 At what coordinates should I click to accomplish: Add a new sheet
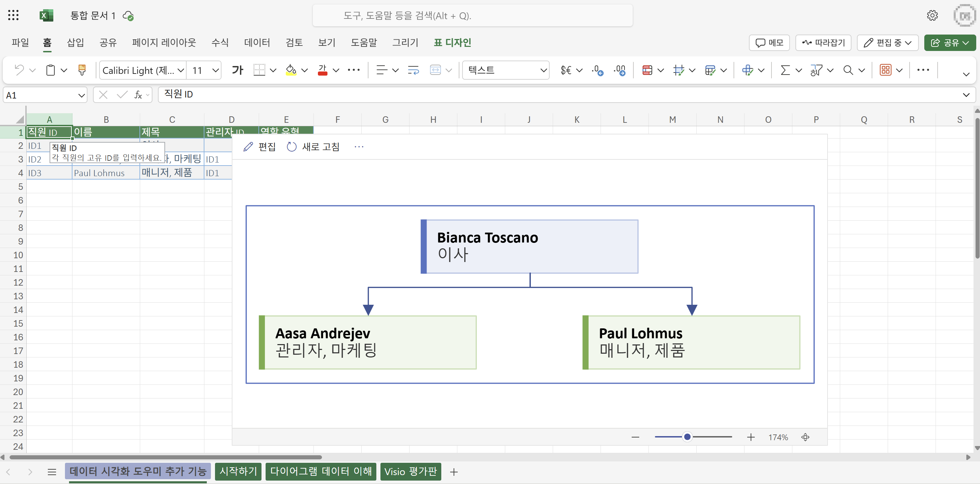[454, 472]
